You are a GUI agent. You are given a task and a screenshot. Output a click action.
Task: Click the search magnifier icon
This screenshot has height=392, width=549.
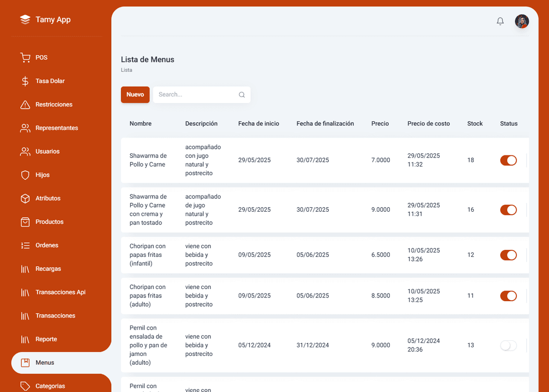242,95
